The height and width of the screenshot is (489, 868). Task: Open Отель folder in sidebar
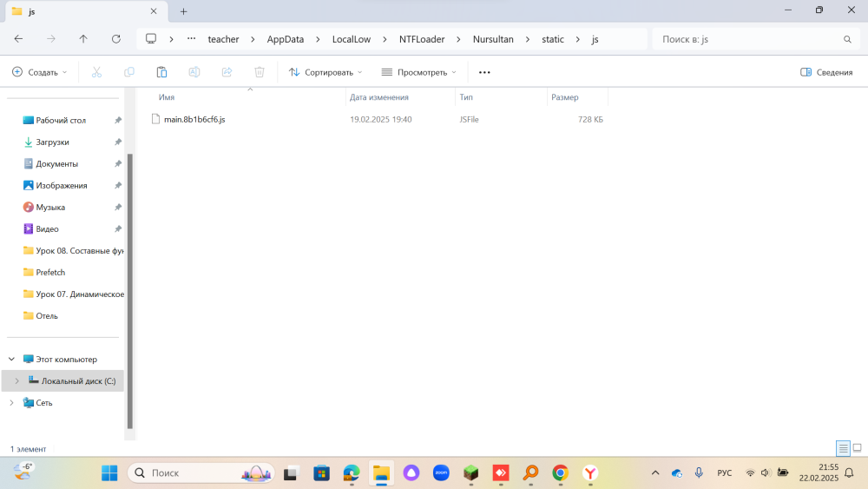tap(47, 315)
